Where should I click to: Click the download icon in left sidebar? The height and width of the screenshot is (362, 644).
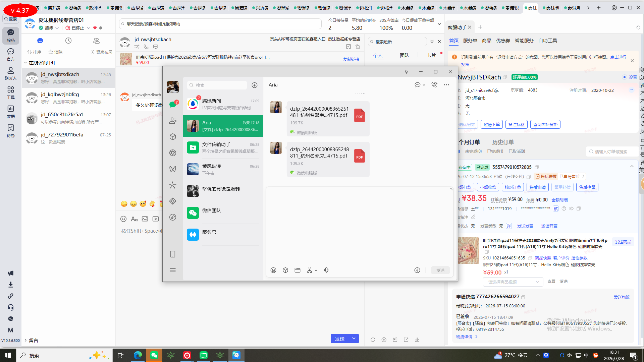11,285
